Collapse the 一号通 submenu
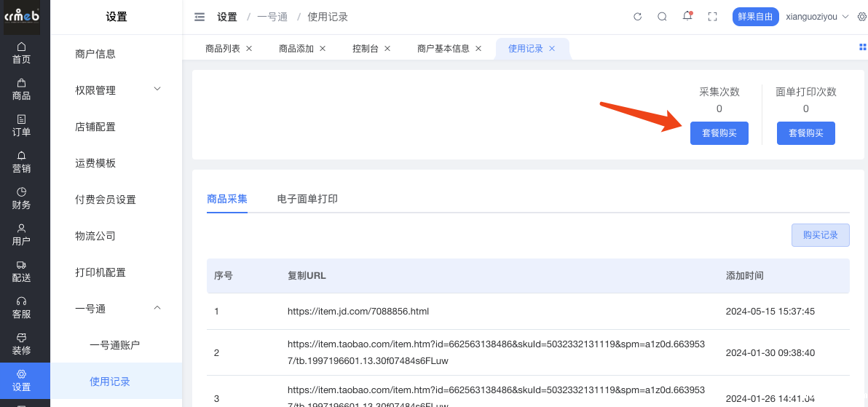This screenshot has width=868, height=407. pos(117,309)
